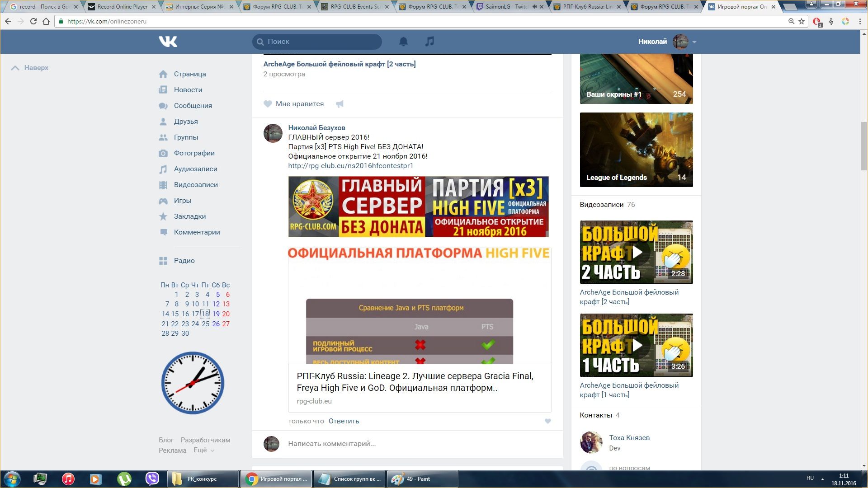Click the Chrome reload page icon
The image size is (868, 488).
(x=33, y=21)
